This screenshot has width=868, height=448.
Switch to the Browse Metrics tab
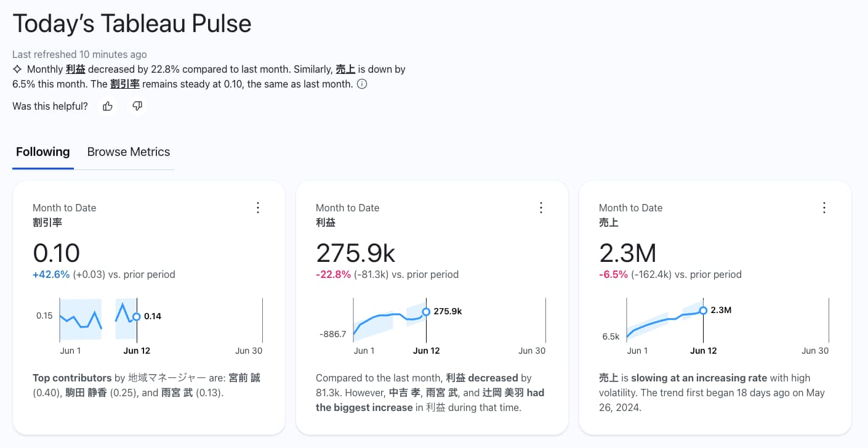coord(128,152)
